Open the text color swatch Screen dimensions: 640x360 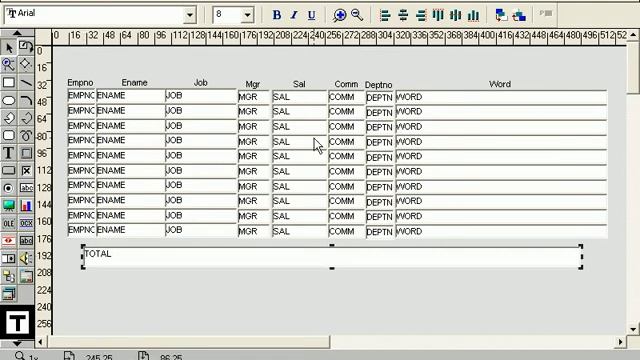pos(17,323)
